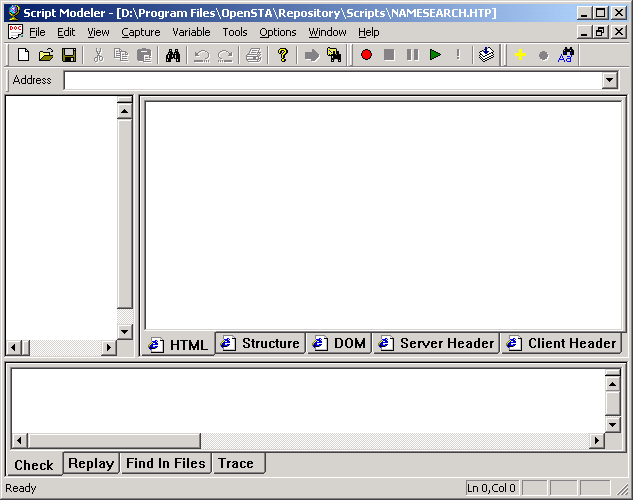Open the Help menu
Image resolution: width=633 pixels, height=500 pixels.
(x=368, y=32)
